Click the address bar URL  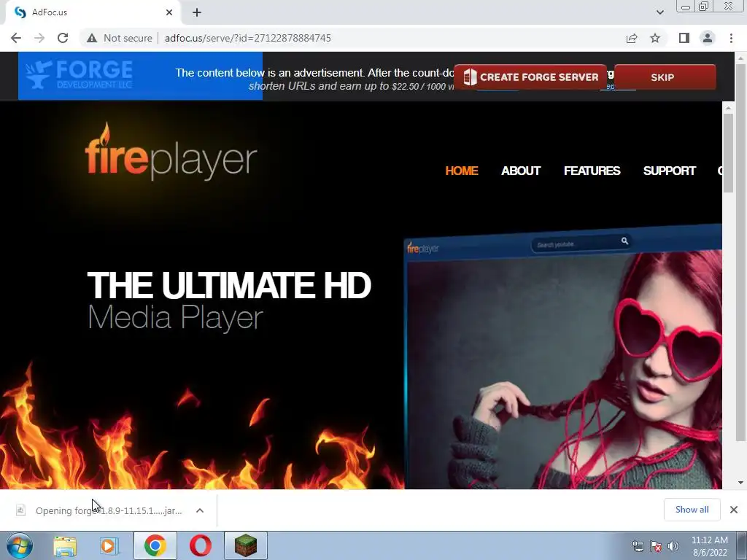[x=248, y=38]
